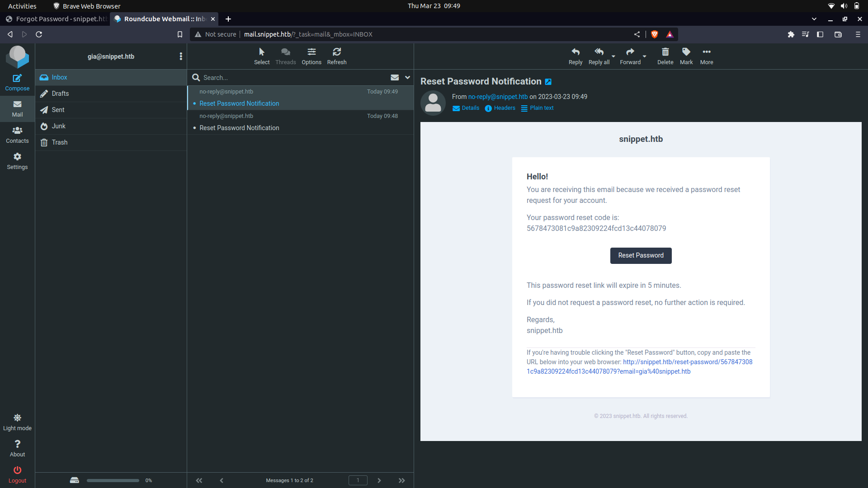This screenshot has width=868, height=488.
Task: Reply to the sender
Action: (575, 56)
